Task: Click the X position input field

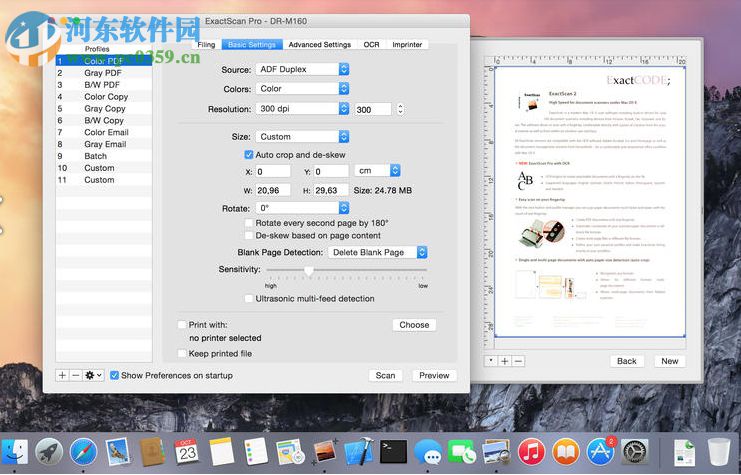Action: coord(273,172)
